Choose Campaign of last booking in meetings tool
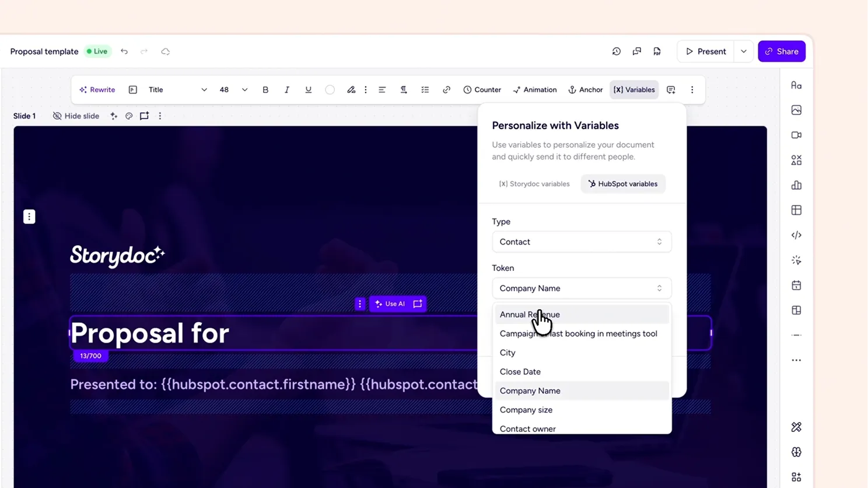 tap(582, 334)
